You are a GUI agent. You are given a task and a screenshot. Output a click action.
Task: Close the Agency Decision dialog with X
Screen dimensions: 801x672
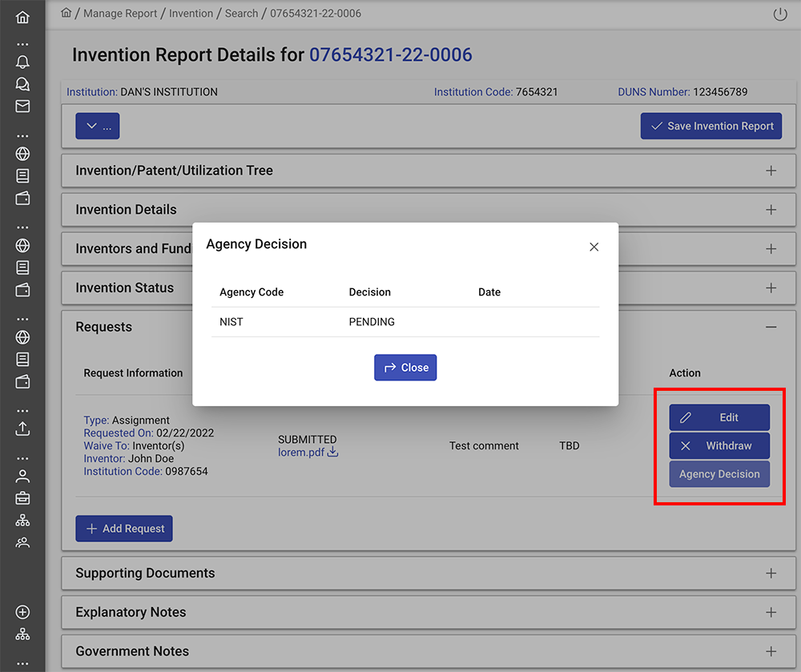coord(594,247)
